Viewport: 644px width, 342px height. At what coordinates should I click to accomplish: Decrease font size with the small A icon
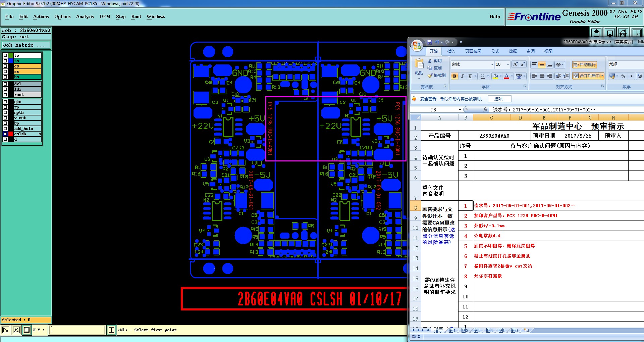[523, 64]
